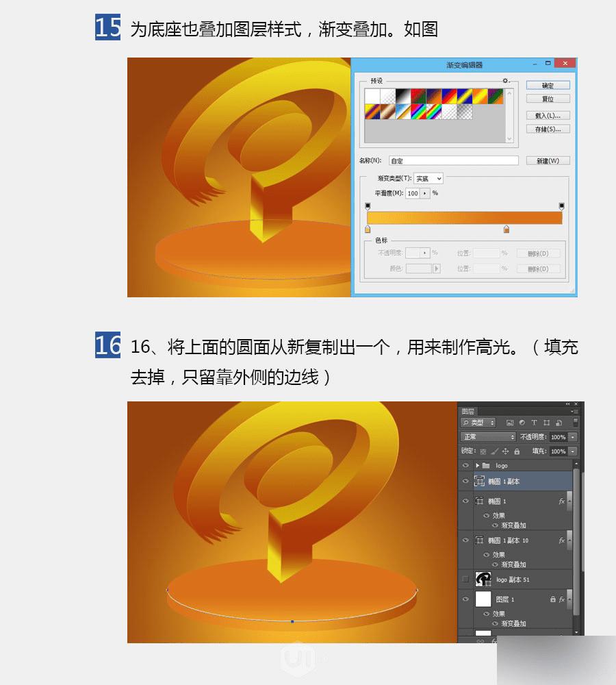This screenshot has width=616, height=685.
Task: Click the 载入(L) button to load gradients
Action: 548,116
